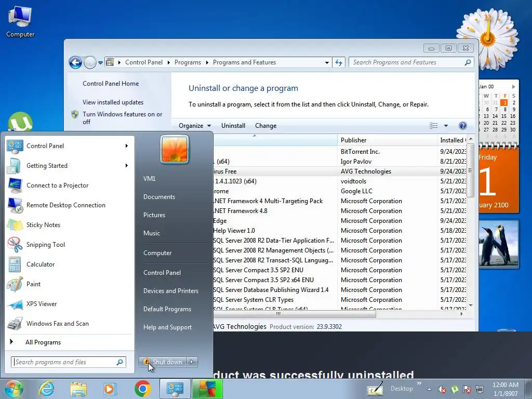The width and height of the screenshot is (532, 399).
Task: Expand the Desktop toolbar chevron
Action: click(x=419, y=383)
